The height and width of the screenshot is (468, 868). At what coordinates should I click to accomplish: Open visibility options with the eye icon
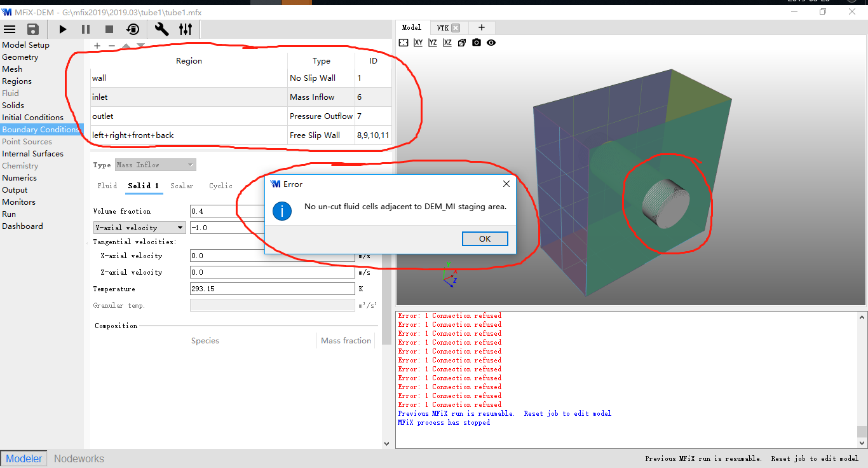click(491, 43)
